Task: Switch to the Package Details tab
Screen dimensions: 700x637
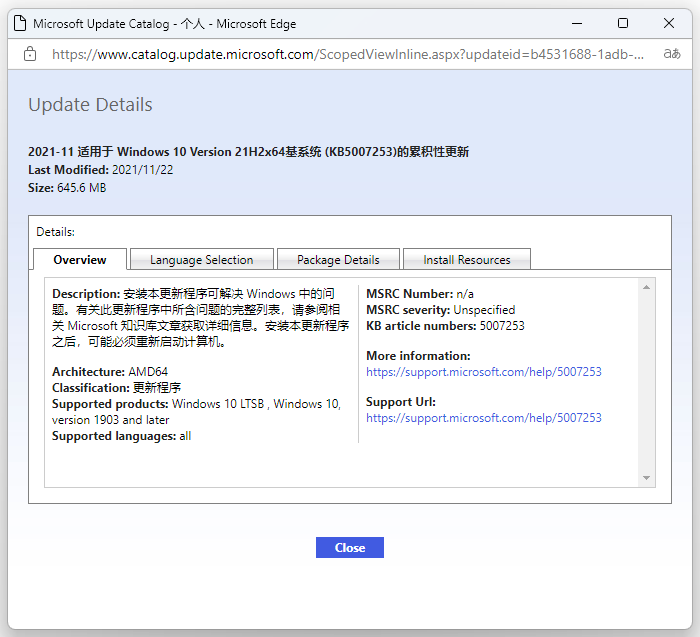Action: pos(338,260)
